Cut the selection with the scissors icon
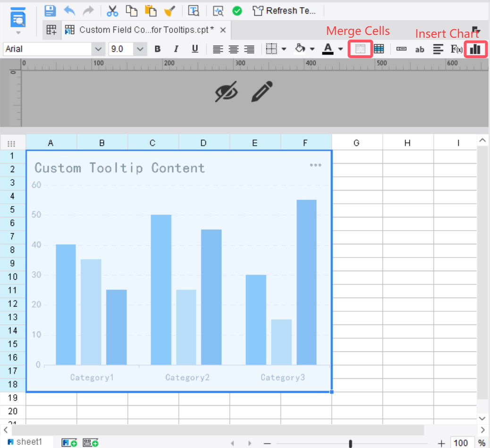The height and width of the screenshot is (448, 490). point(112,10)
